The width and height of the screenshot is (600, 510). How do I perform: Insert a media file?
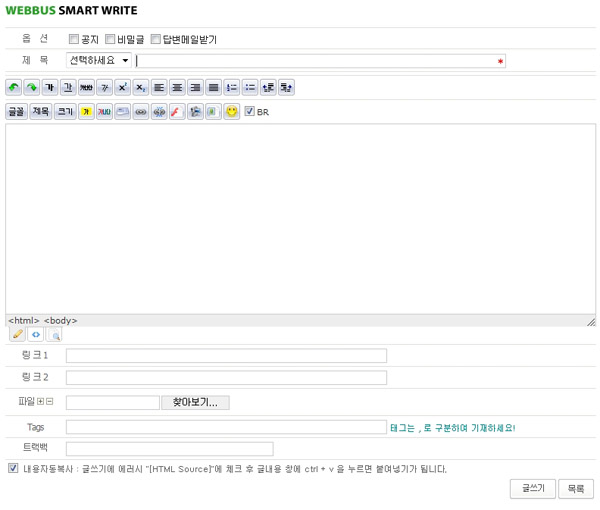click(195, 112)
